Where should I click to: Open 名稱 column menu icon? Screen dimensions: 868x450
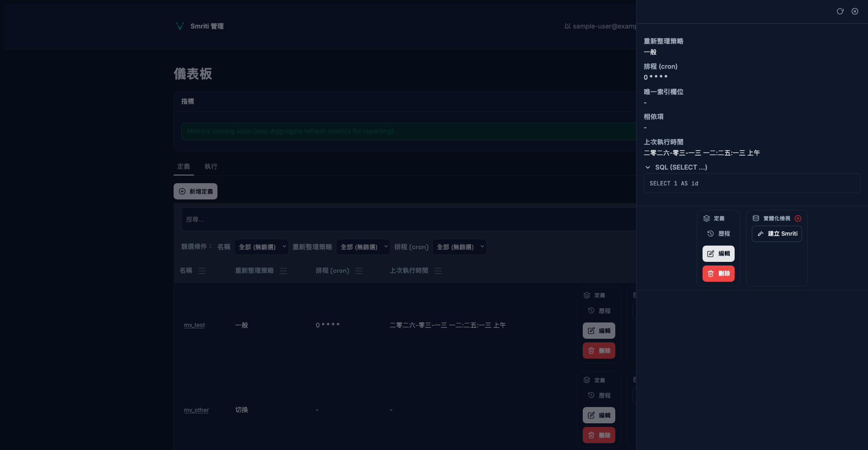202,271
